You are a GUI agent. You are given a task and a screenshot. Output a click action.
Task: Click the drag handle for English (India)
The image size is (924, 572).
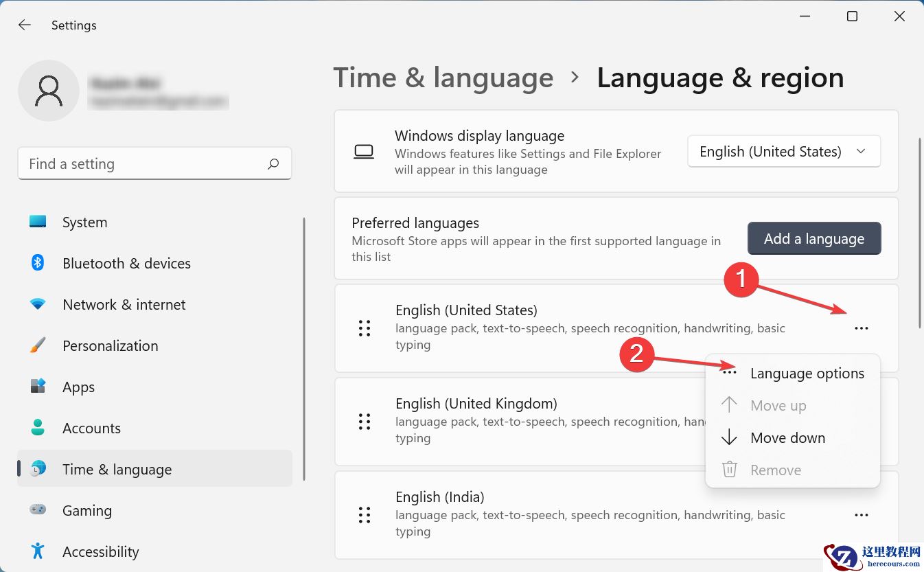[x=365, y=515]
